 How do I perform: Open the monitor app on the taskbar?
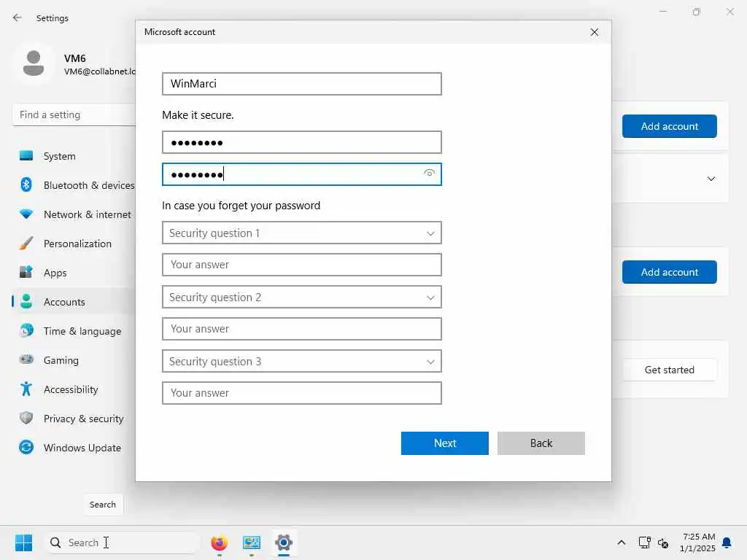(x=251, y=542)
